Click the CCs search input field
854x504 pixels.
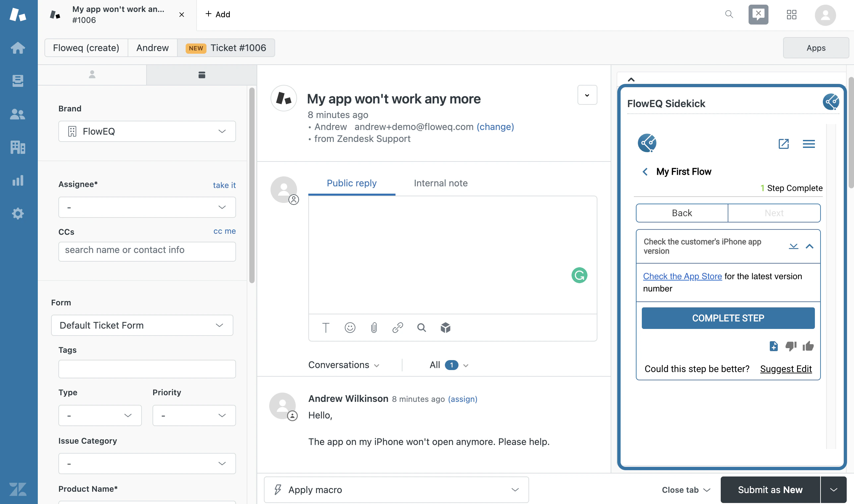click(147, 251)
